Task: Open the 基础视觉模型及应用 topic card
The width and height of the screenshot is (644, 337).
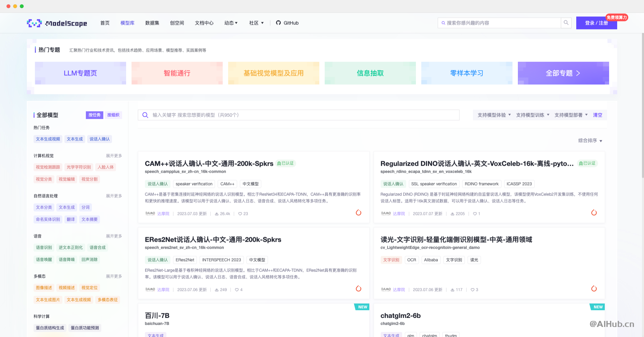Action: pyautogui.click(x=274, y=73)
